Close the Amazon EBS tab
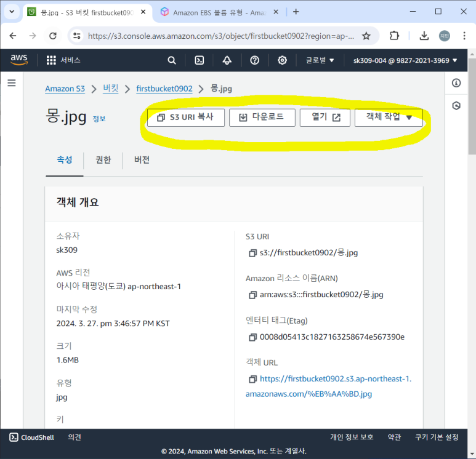This screenshot has width=476, height=459. tap(276, 12)
